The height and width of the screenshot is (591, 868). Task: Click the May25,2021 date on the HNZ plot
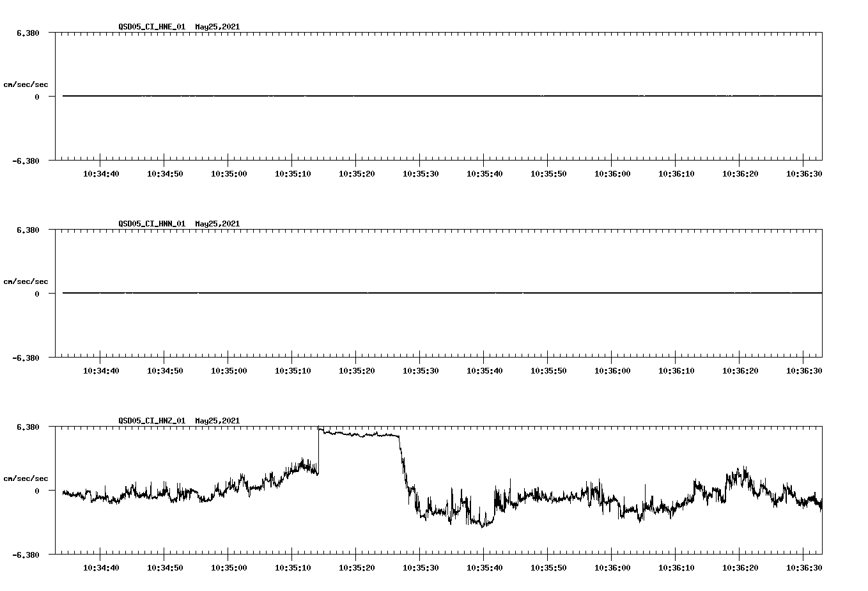[217, 422]
